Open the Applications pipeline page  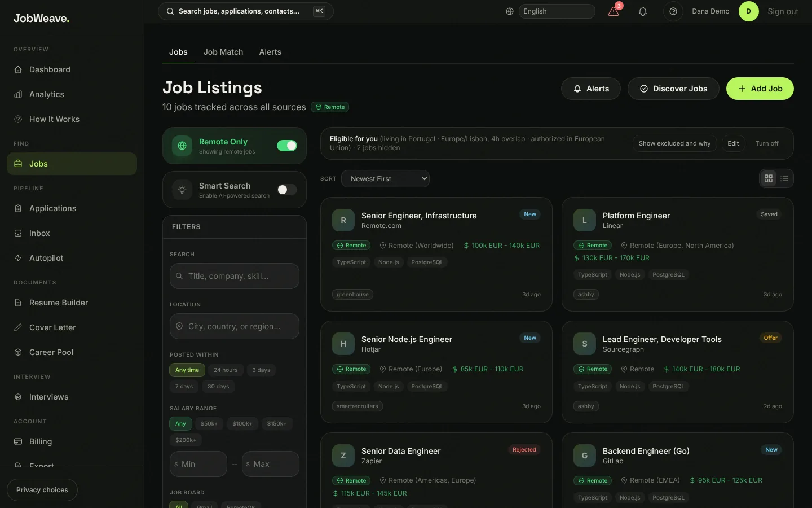pyautogui.click(x=72, y=208)
